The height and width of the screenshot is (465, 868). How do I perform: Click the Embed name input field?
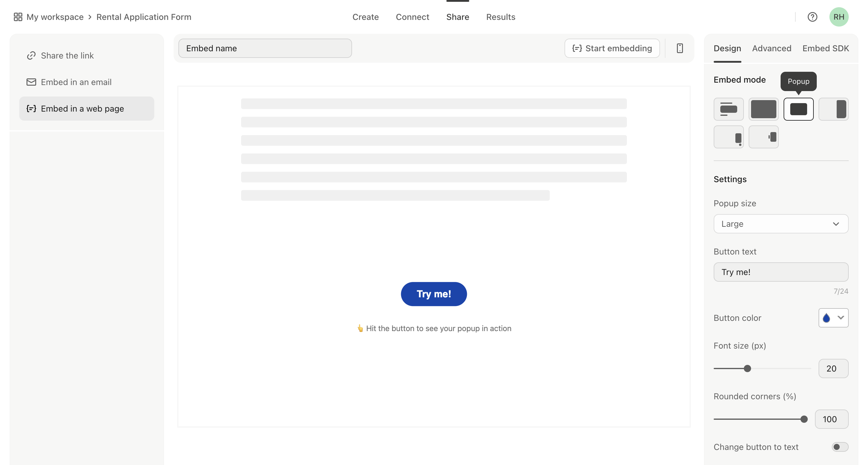pos(265,48)
